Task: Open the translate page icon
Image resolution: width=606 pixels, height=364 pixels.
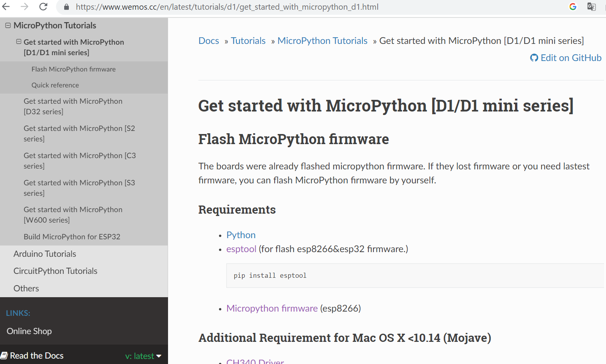Action: coord(592,7)
